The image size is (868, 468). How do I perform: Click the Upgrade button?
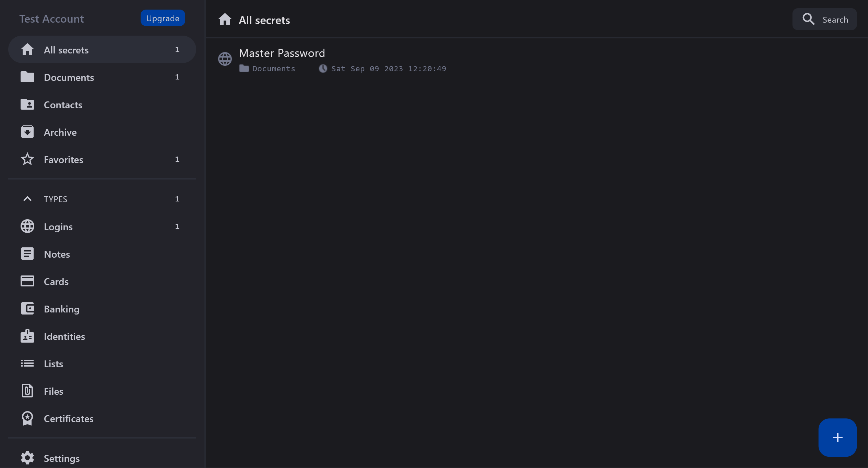(x=163, y=18)
